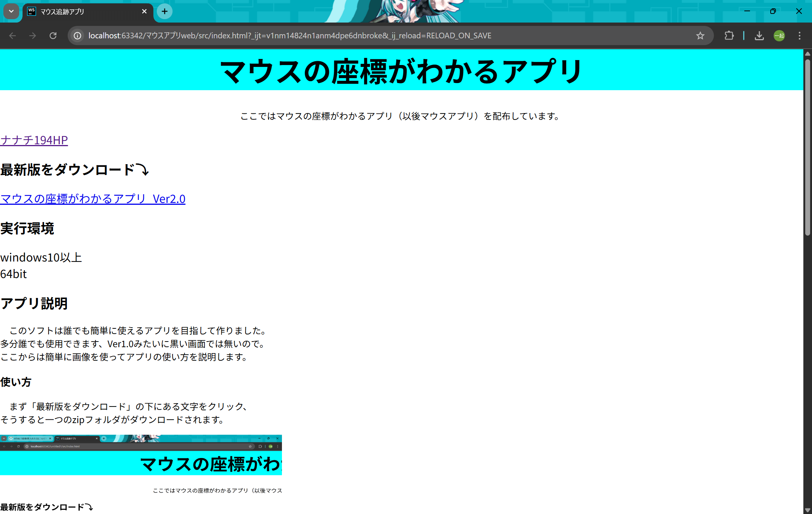812x514 pixels.
Task: Bookmark this page with the star icon
Action: (700, 36)
